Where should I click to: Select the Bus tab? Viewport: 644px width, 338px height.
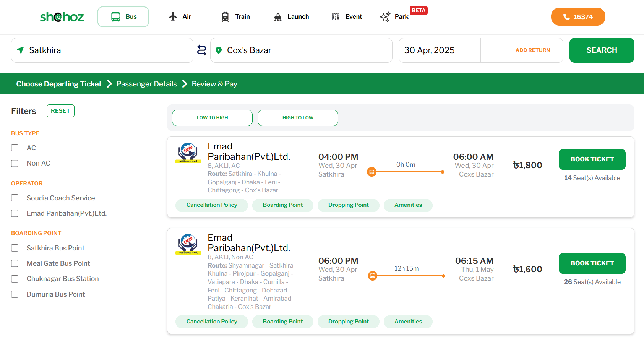(123, 17)
